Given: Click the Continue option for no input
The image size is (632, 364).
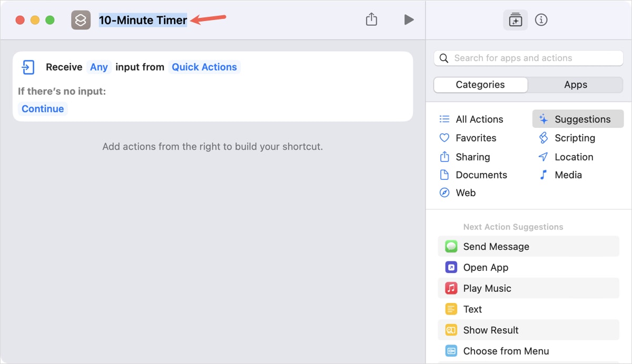Looking at the screenshot, I should tap(42, 108).
